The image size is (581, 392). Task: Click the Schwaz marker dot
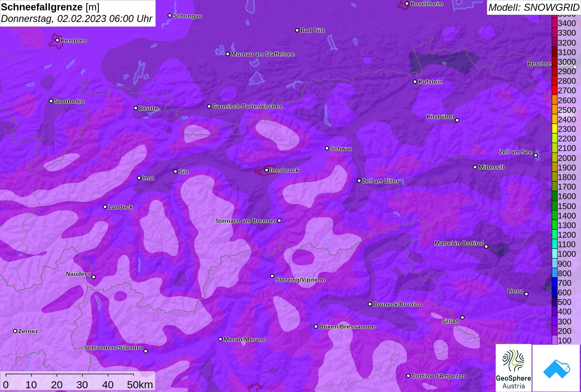pos(327,148)
